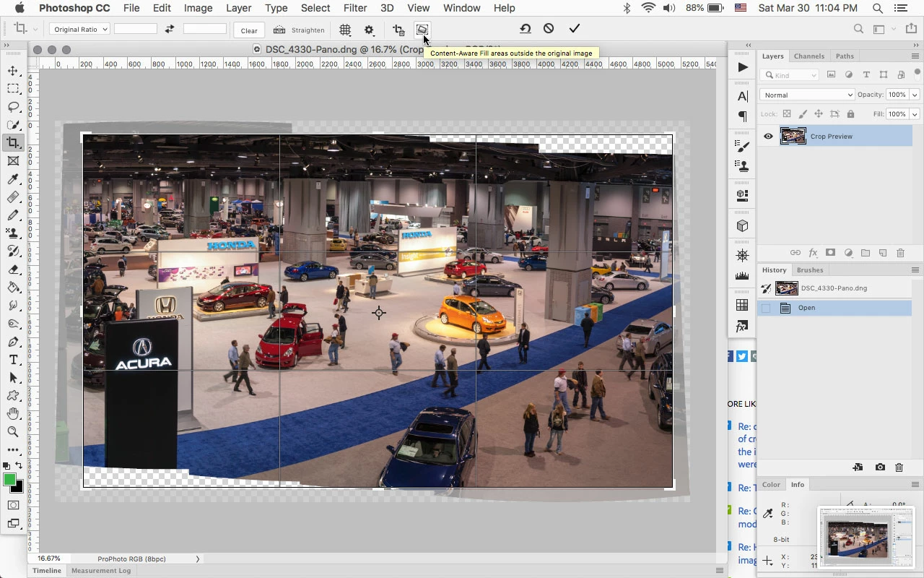
Task: Click the Clear button
Action: click(x=249, y=30)
